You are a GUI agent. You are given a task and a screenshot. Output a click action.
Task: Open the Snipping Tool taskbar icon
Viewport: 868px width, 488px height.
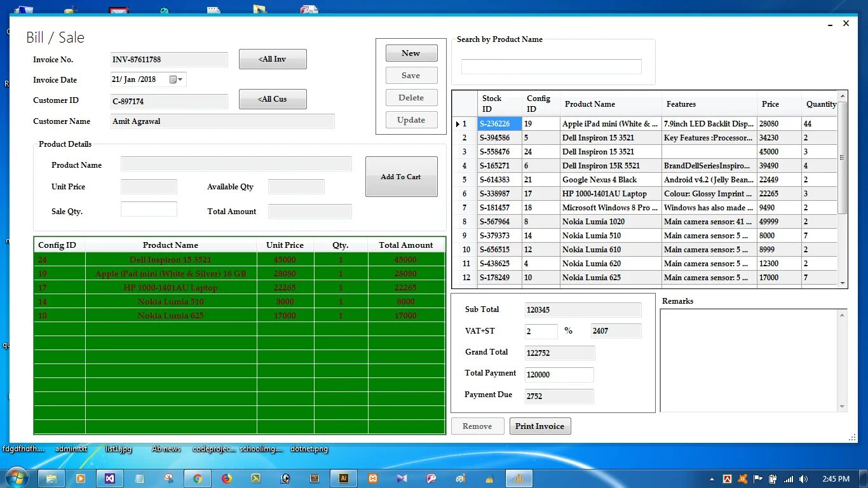click(x=168, y=478)
